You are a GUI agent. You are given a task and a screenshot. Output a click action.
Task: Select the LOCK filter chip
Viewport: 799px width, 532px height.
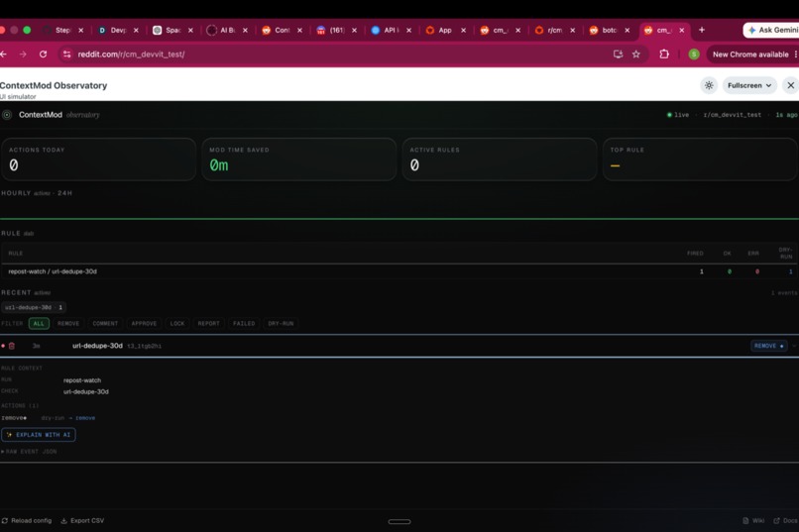(x=177, y=324)
